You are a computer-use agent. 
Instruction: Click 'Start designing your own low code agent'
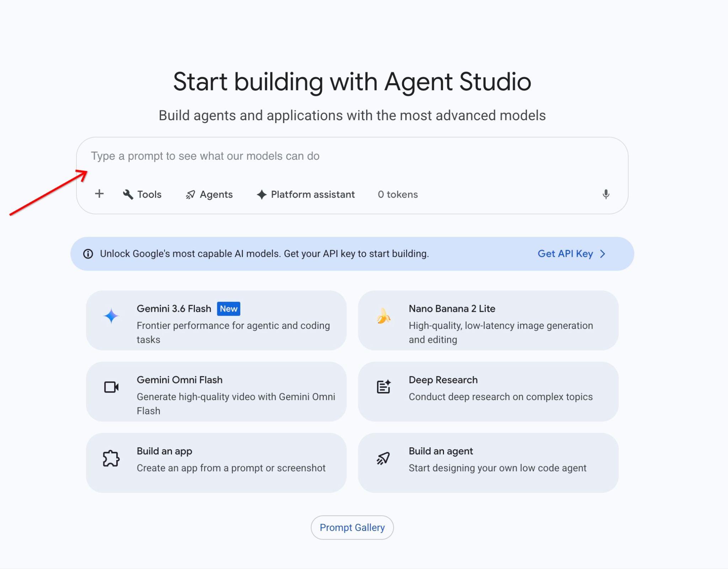pos(498,468)
